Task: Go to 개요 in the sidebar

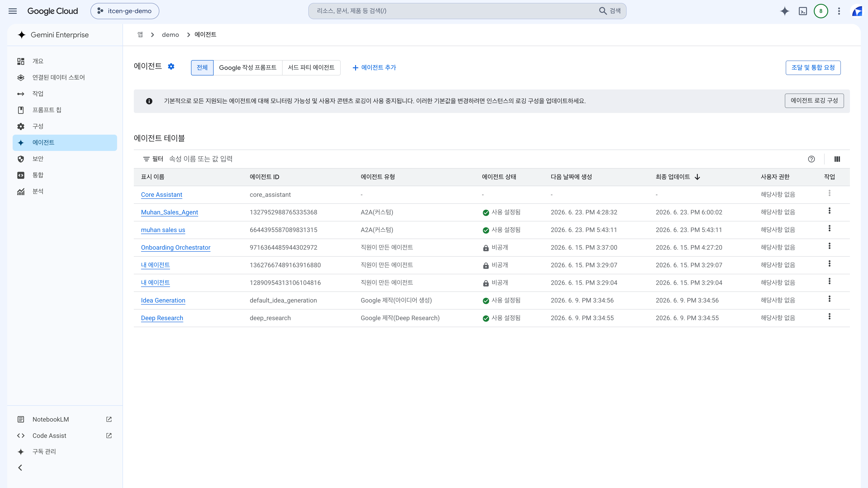Action: pyautogui.click(x=65, y=61)
